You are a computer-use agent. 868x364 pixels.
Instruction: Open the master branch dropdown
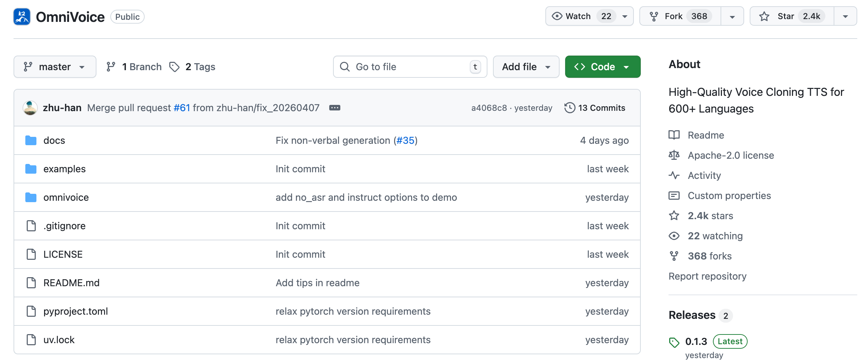point(55,67)
